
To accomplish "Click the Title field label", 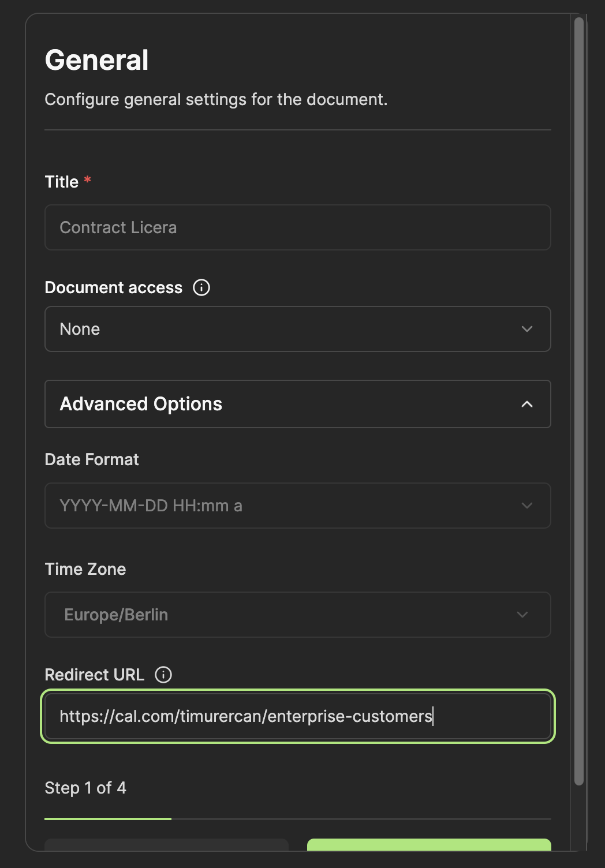I will [x=62, y=182].
